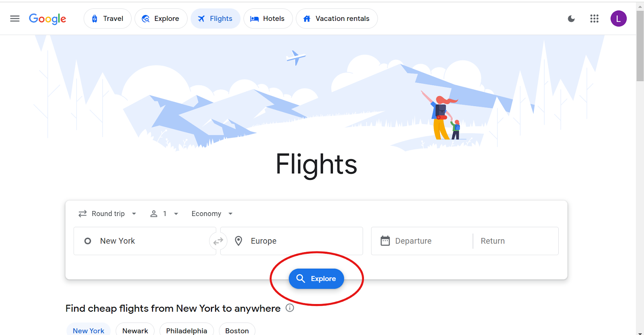This screenshot has width=644, height=335.
Task: Switch to the Hotels tab
Action: pyautogui.click(x=268, y=18)
